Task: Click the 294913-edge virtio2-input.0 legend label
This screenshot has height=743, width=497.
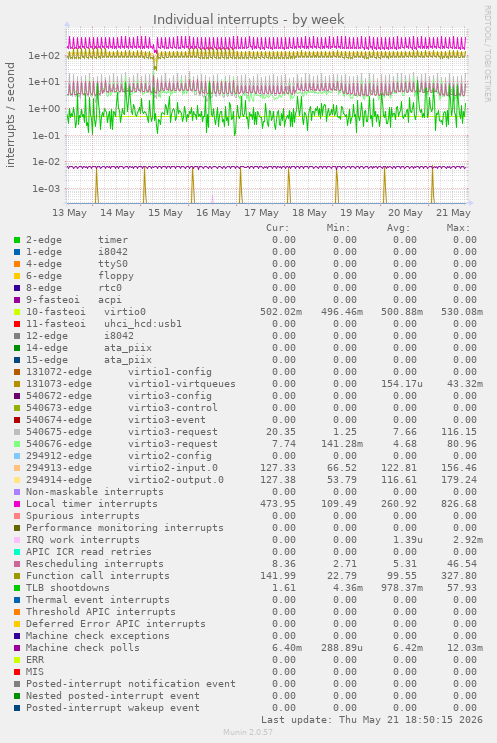Action: pyautogui.click(x=122, y=468)
